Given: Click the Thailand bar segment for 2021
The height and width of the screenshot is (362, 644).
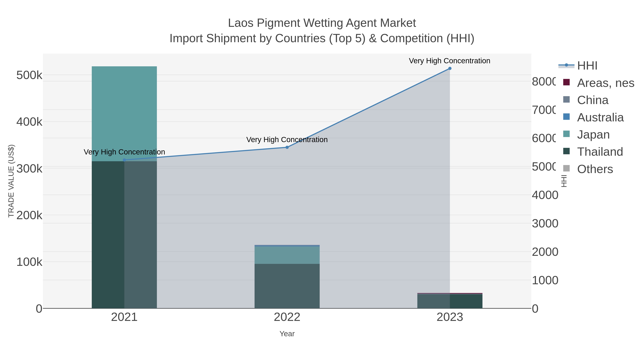Looking at the screenshot, I should pos(124,235).
